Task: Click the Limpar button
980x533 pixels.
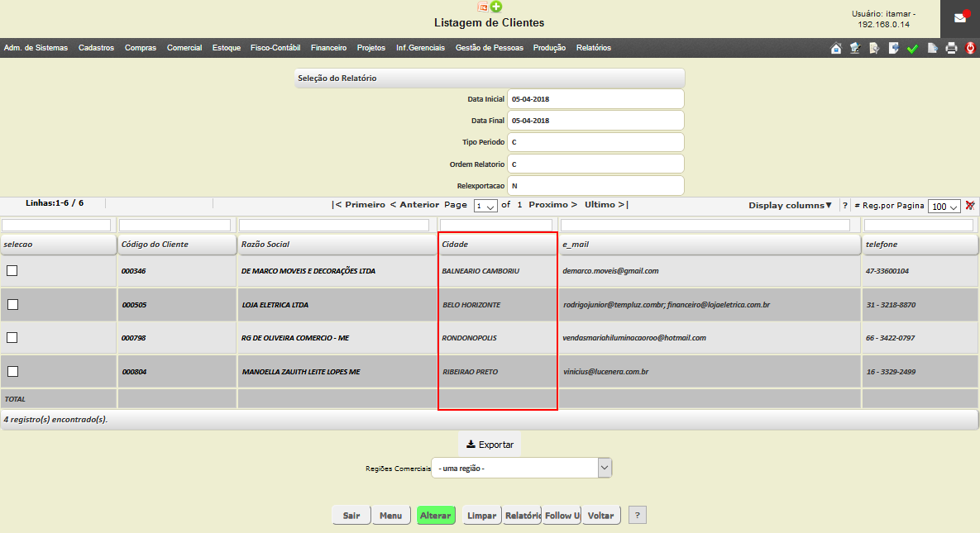Action: (482, 516)
